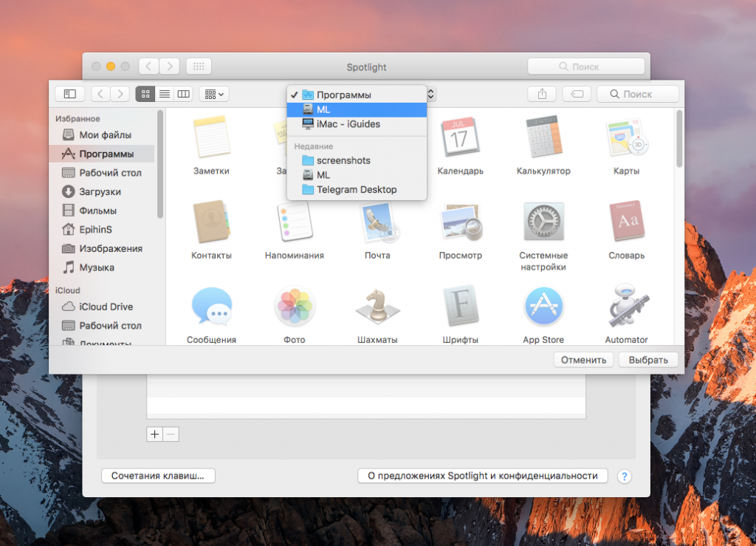Open the Заметки app icon

tap(211, 137)
